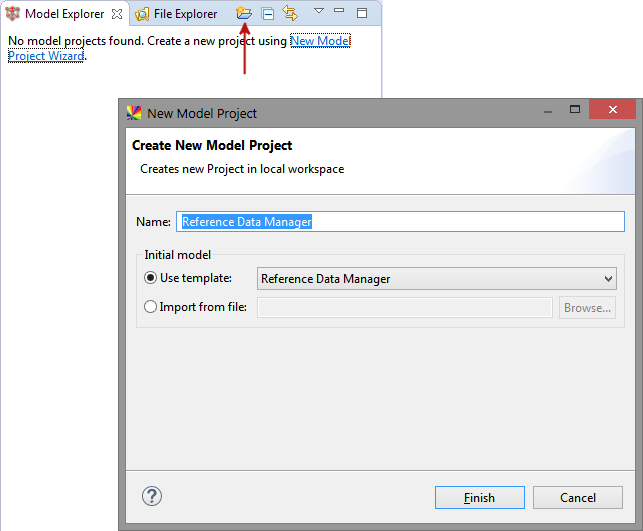Click the Cancel button

578,498
